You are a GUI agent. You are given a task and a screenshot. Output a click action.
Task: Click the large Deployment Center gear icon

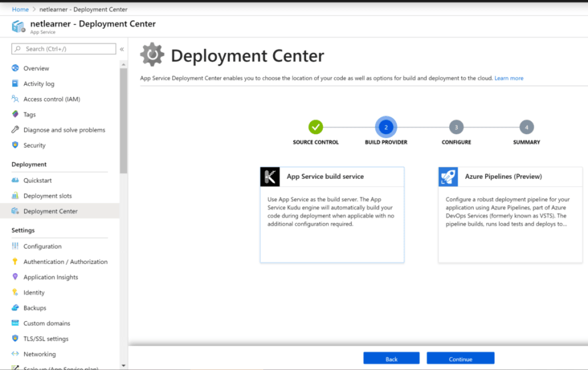coord(152,55)
